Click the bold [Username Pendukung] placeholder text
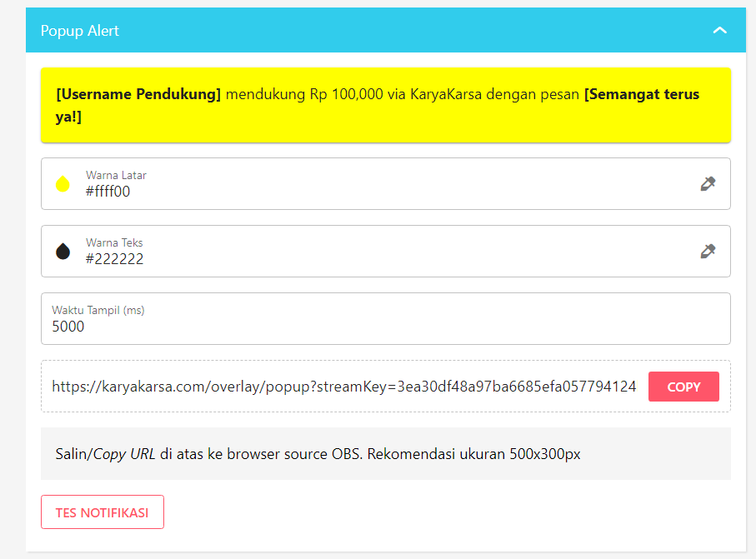 138,94
